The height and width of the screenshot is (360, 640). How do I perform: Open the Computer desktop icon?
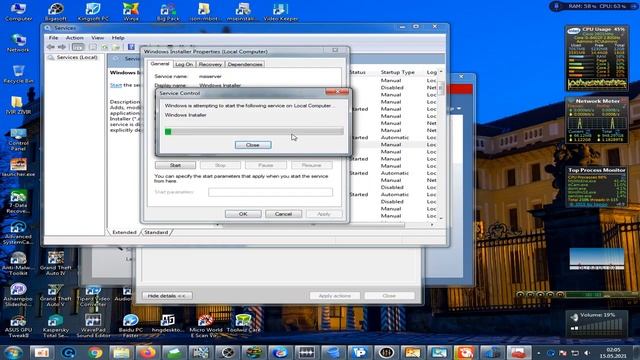coord(18,11)
